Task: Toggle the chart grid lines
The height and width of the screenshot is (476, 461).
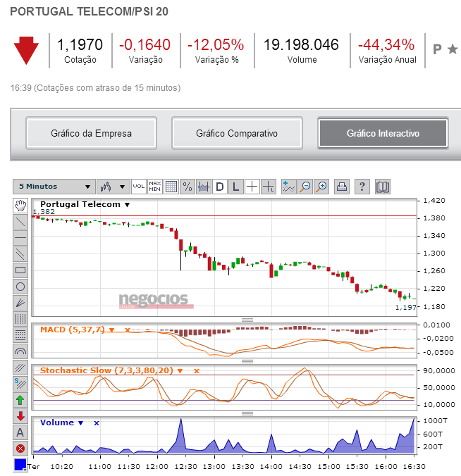Action: [x=171, y=187]
